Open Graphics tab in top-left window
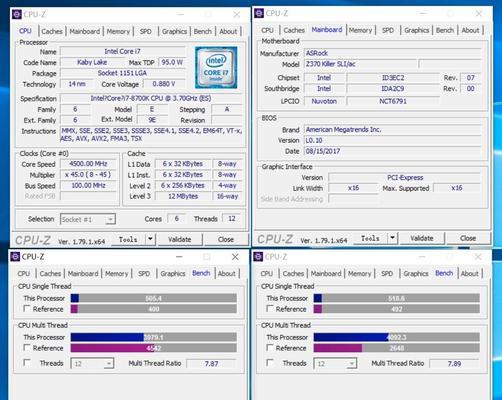Screen dimensions: 502x400 pos(174,32)
